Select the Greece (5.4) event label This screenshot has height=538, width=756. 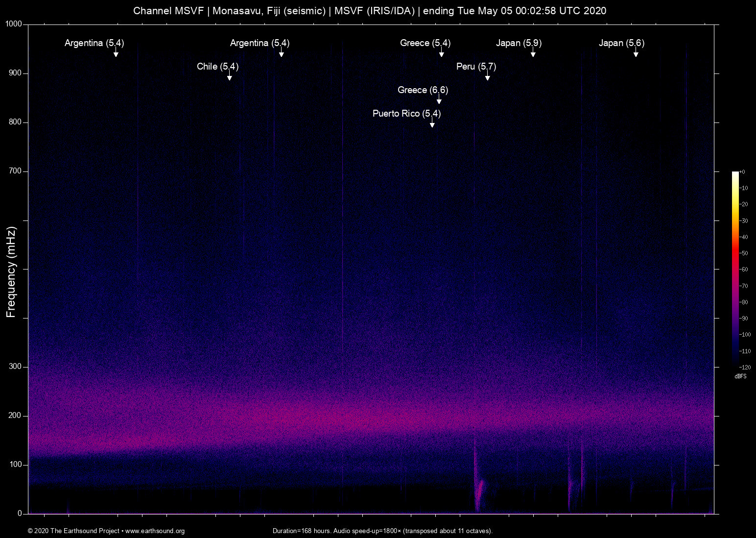pos(425,43)
